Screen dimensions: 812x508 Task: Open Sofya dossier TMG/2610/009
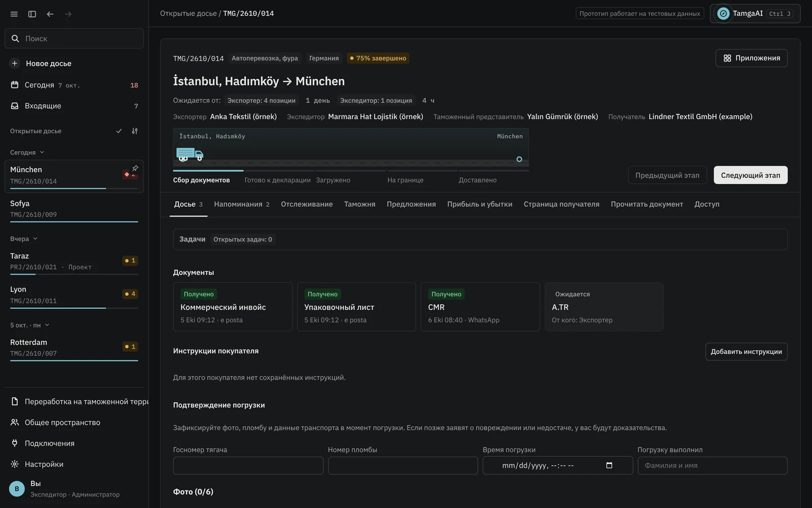74,209
